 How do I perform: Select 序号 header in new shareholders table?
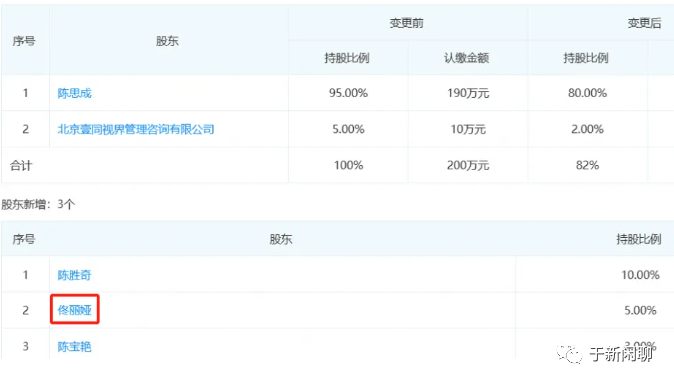click(x=24, y=239)
